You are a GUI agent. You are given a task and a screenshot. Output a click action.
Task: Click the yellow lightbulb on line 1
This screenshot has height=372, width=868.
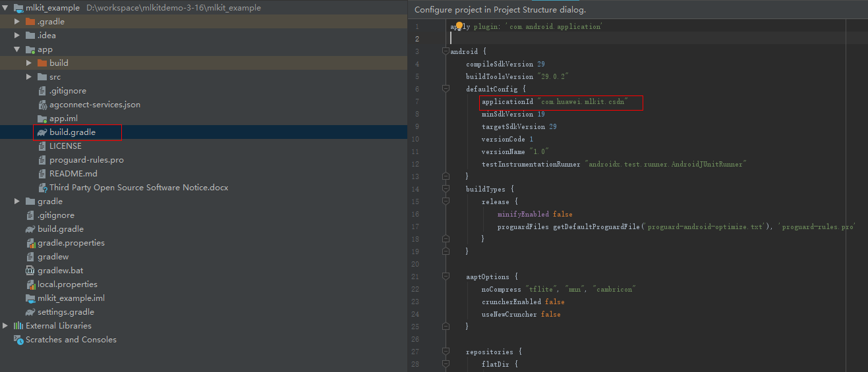coord(459,26)
